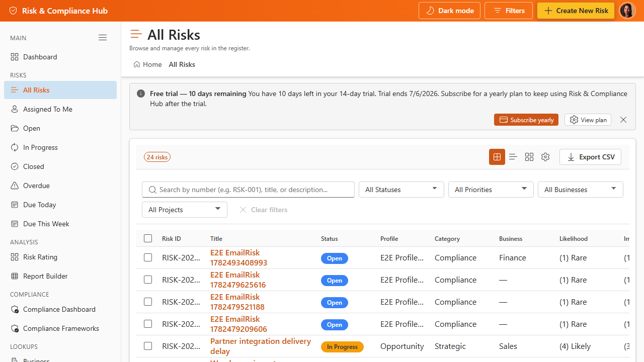
Task: Click the Risk Rating grid icon
Action: (15, 257)
